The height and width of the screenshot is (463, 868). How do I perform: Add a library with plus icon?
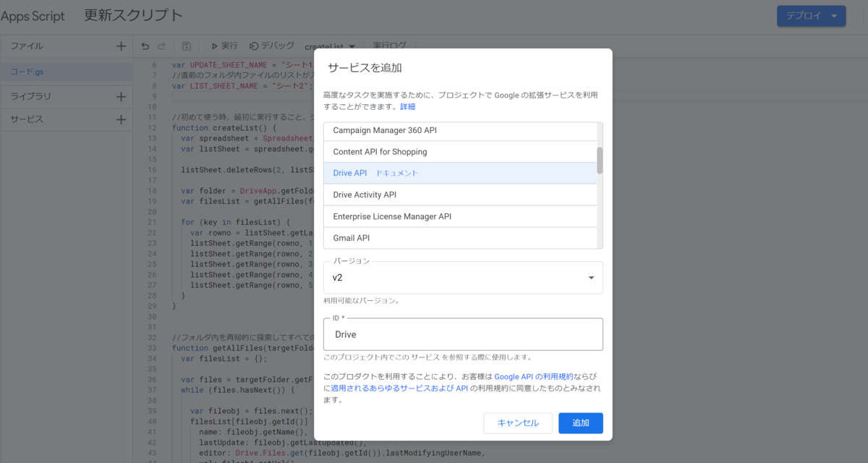coord(121,96)
